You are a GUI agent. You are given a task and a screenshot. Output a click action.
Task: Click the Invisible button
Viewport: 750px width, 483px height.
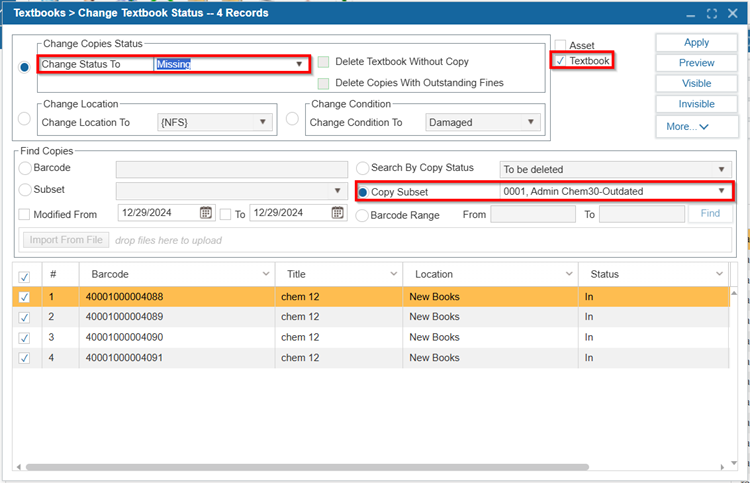tap(696, 104)
